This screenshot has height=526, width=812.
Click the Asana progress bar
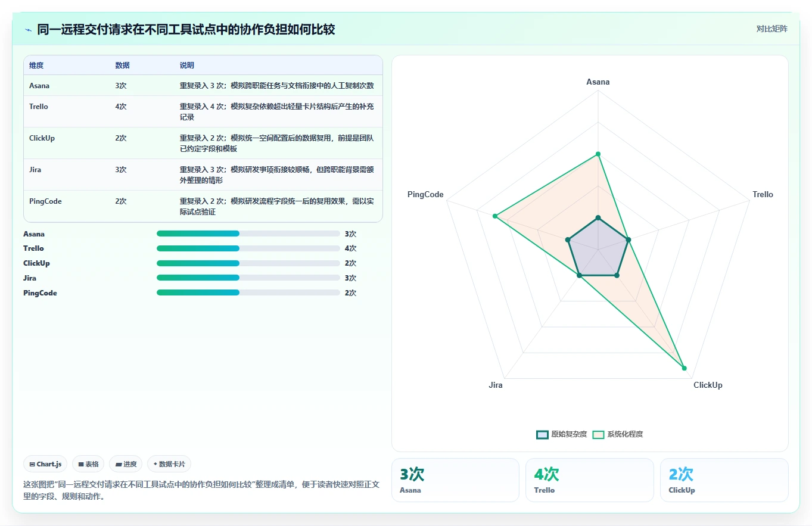coord(248,234)
